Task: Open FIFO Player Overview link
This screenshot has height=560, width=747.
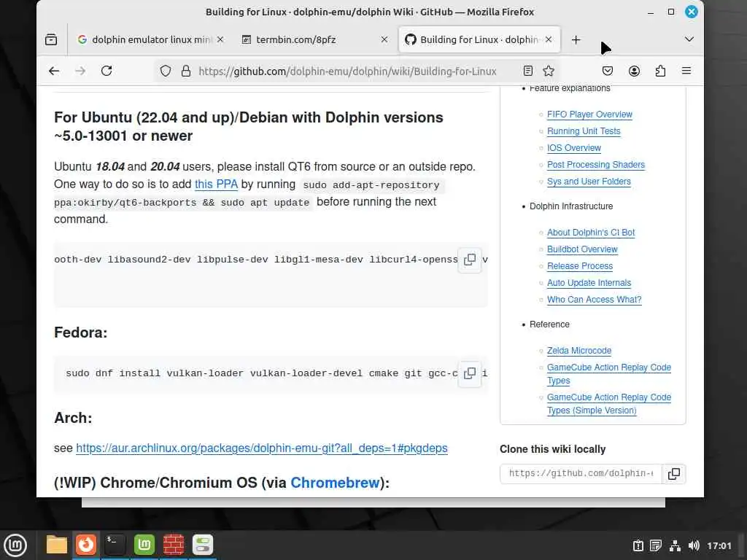Action: tap(589, 114)
